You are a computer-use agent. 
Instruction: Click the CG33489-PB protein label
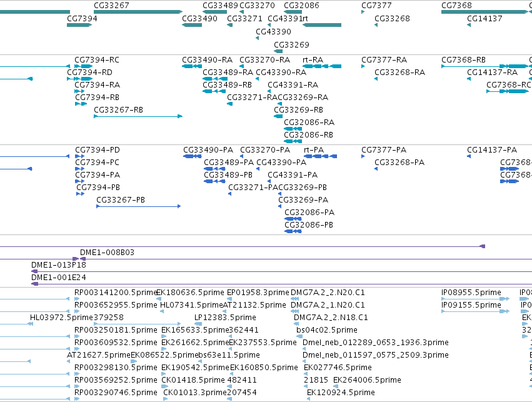[228, 175]
